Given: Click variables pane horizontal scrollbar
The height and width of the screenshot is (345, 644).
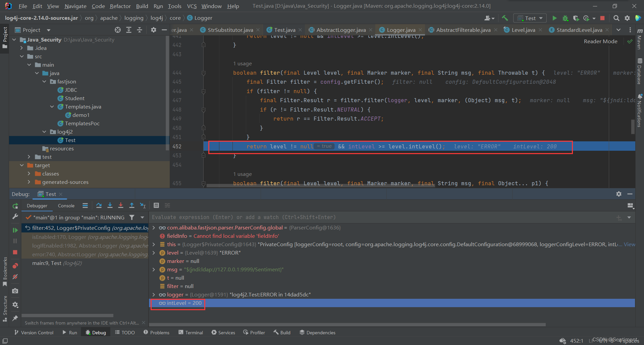Looking at the screenshot, I should coord(347,325).
